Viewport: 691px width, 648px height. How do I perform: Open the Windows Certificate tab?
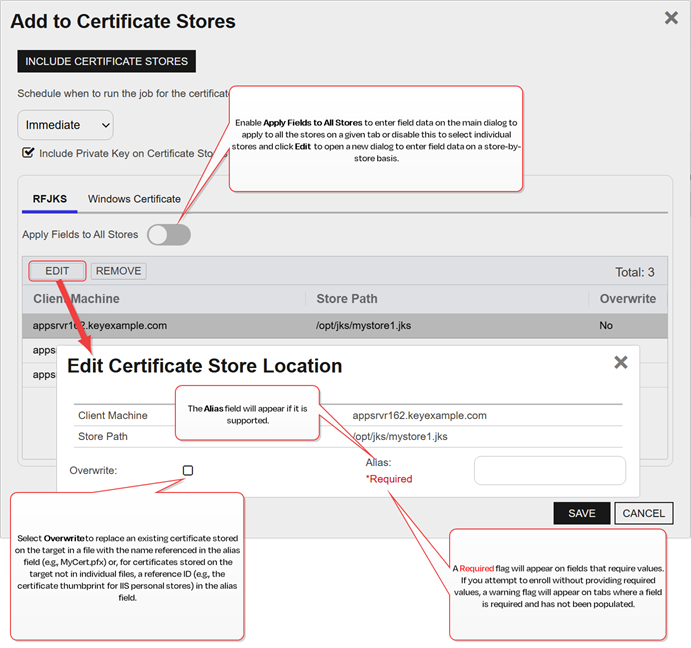point(134,199)
